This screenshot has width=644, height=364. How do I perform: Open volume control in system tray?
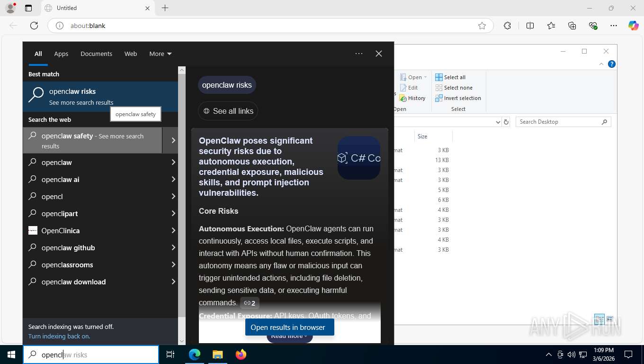(x=571, y=354)
